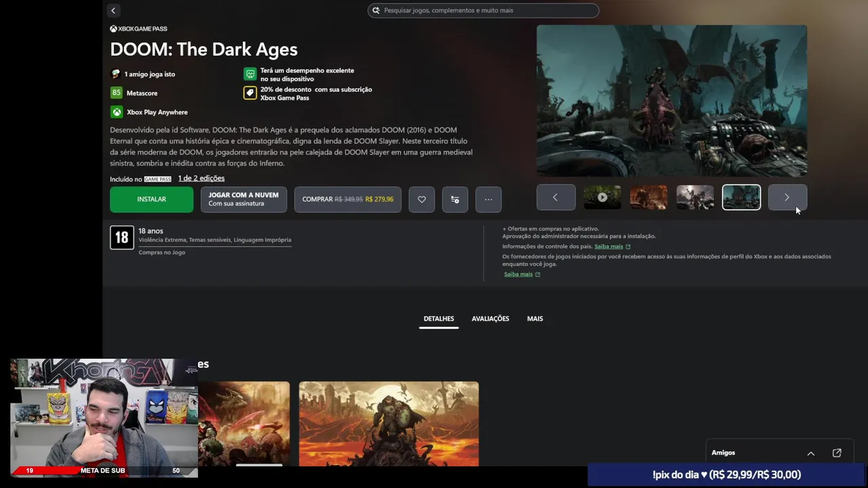
Task: Show previous screenshot with left arrow
Action: point(556,197)
